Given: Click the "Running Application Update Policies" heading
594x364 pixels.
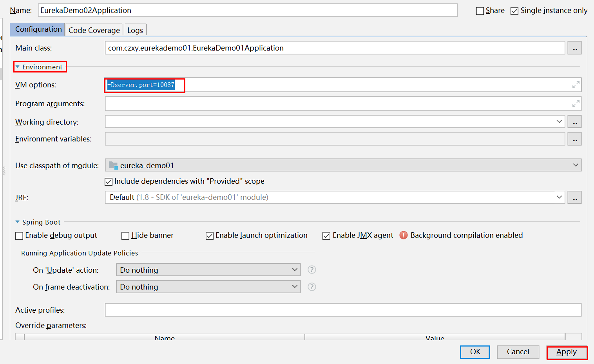Looking at the screenshot, I should (80, 253).
